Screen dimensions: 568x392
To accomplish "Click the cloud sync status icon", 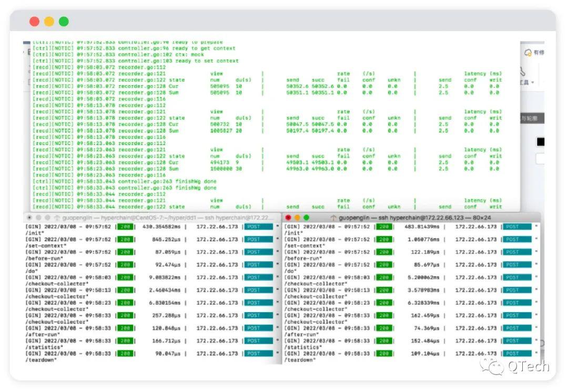I will pos(528,53).
